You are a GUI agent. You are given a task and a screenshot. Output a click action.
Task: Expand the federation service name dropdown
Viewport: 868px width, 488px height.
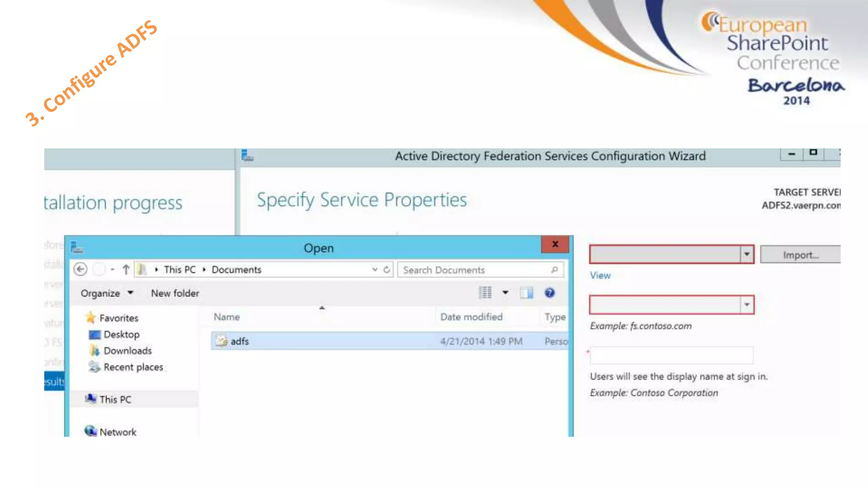[746, 305]
